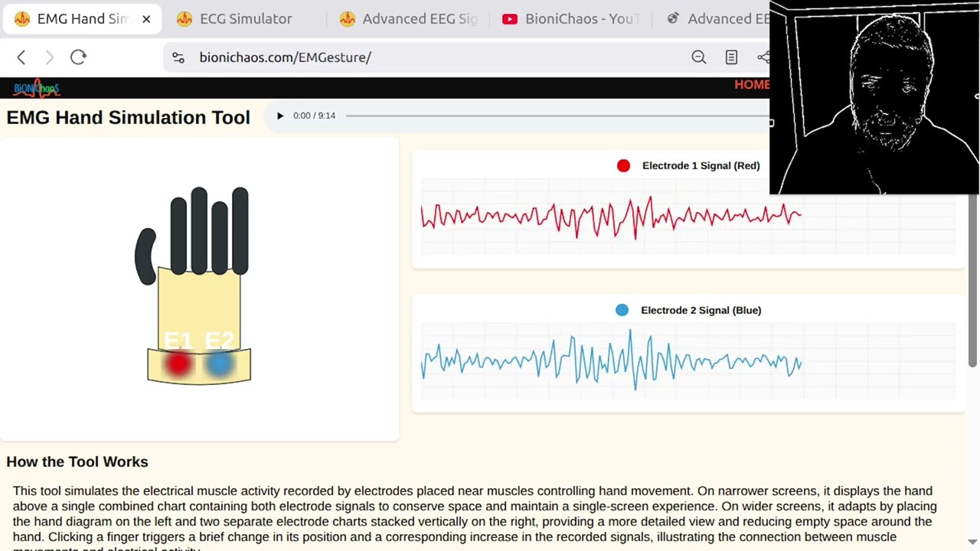
Task: Click the BioniChaos logo
Action: point(36,88)
